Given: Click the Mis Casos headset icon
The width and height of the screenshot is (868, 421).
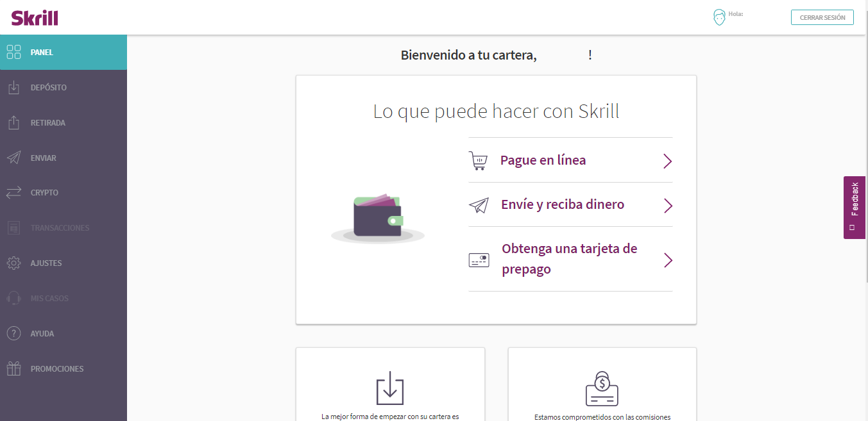Looking at the screenshot, I should [x=13, y=298].
